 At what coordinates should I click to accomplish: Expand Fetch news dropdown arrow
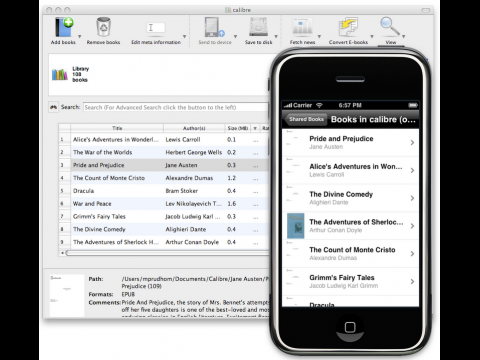pyautogui.click(x=319, y=36)
